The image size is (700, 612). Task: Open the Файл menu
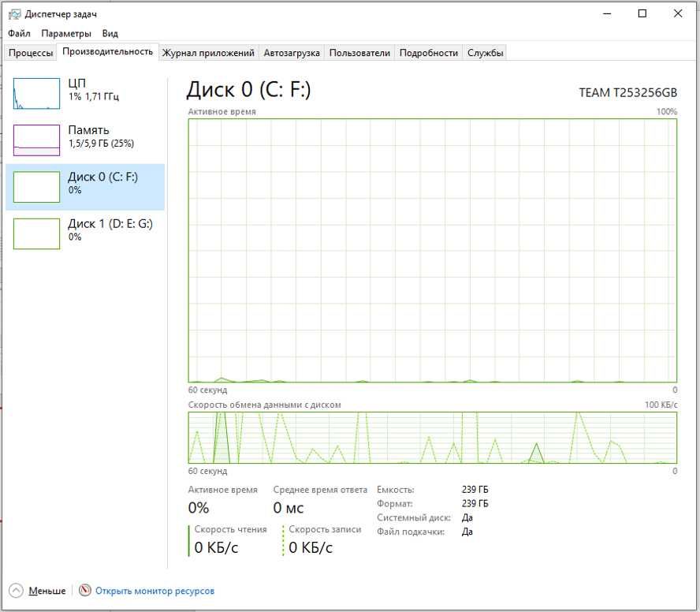(19, 33)
